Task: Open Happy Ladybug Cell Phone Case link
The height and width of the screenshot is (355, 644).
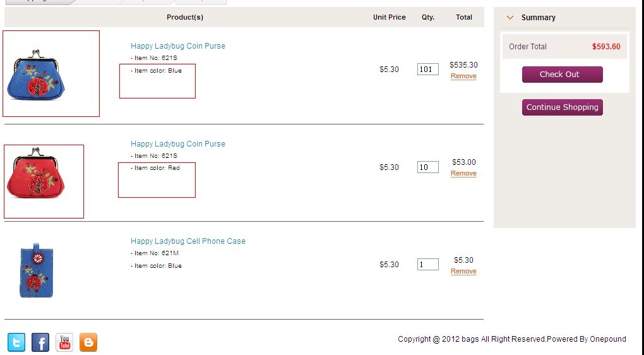Action: tap(188, 241)
